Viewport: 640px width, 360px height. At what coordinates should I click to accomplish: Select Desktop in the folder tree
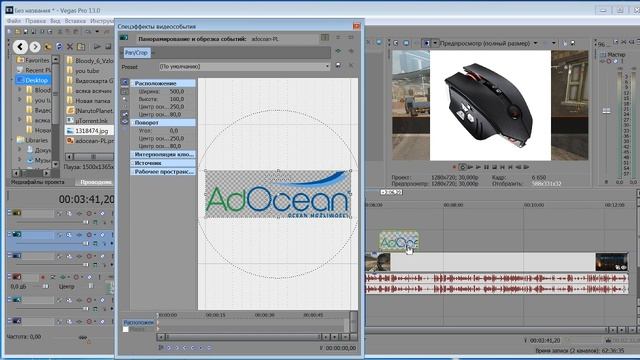33,80
